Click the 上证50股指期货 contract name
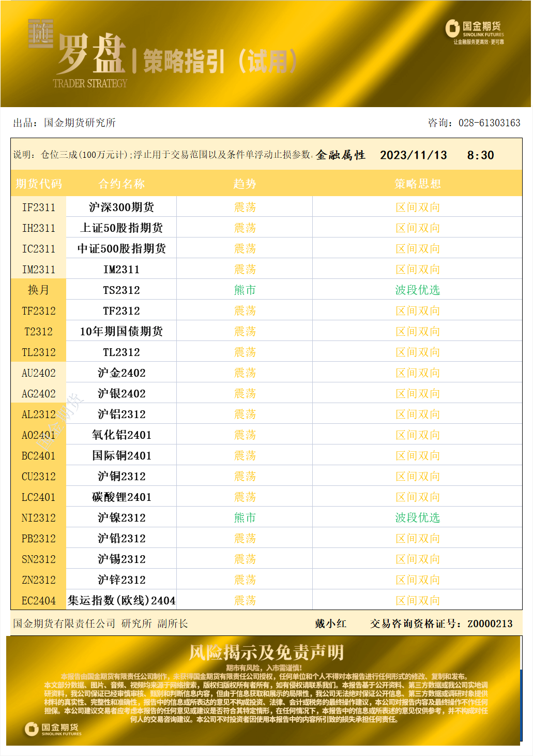 coord(121,228)
